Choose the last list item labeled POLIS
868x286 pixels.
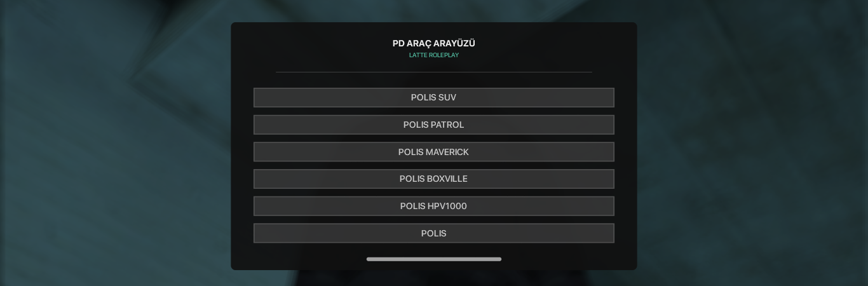[x=433, y=233]
